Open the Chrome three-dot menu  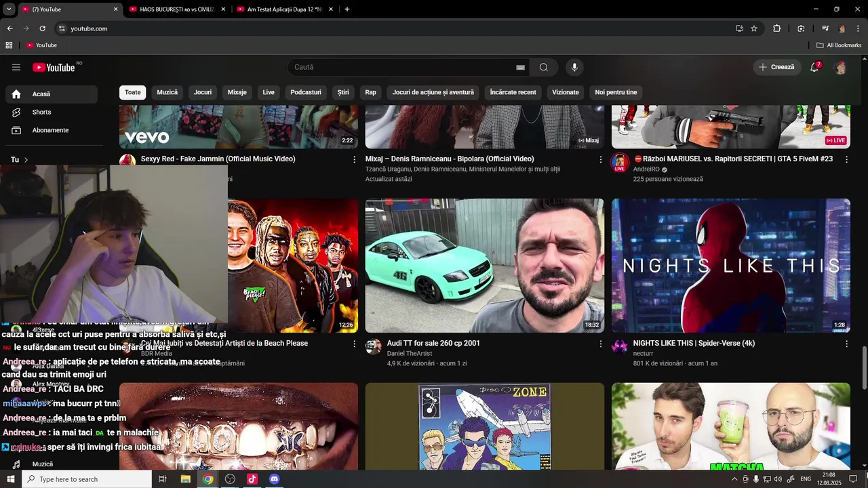[x=858, y=28]
